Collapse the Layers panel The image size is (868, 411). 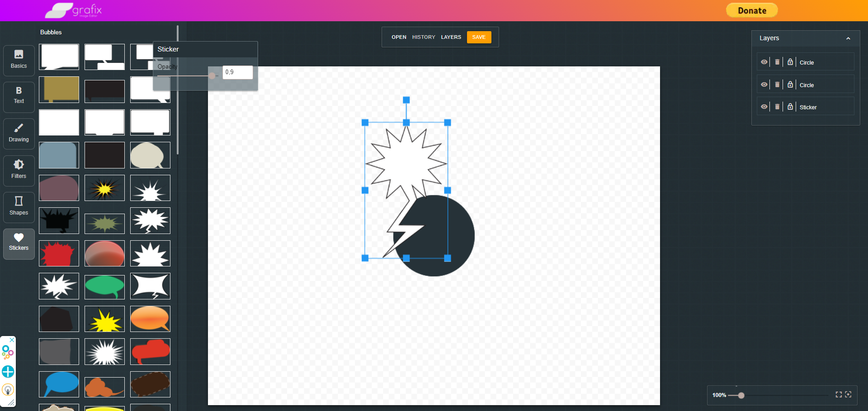click(x=849, y=38)
